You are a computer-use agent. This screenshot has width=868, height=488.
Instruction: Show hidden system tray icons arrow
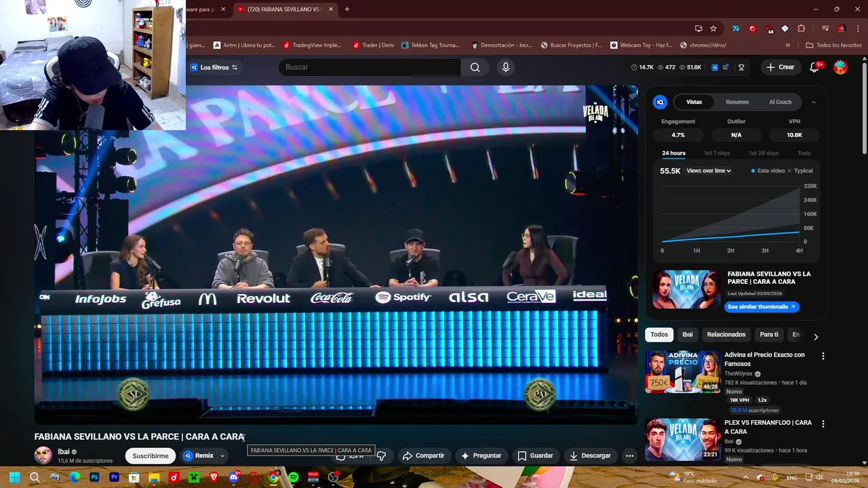pos(745,477)
